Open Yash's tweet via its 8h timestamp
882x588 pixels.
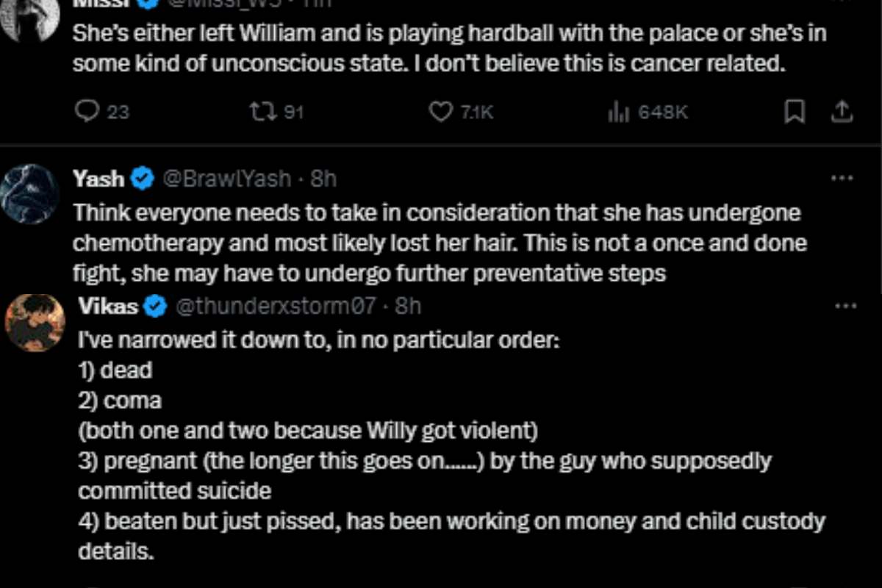tap(323, 178)
